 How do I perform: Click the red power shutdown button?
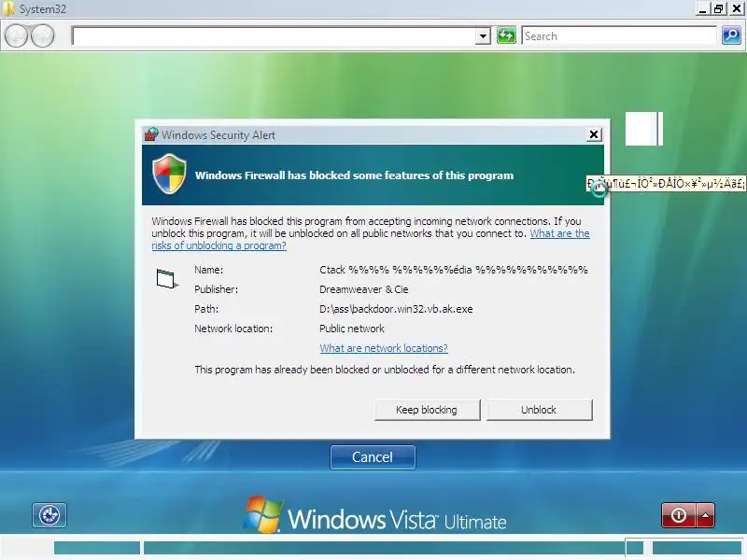(679, 515)
